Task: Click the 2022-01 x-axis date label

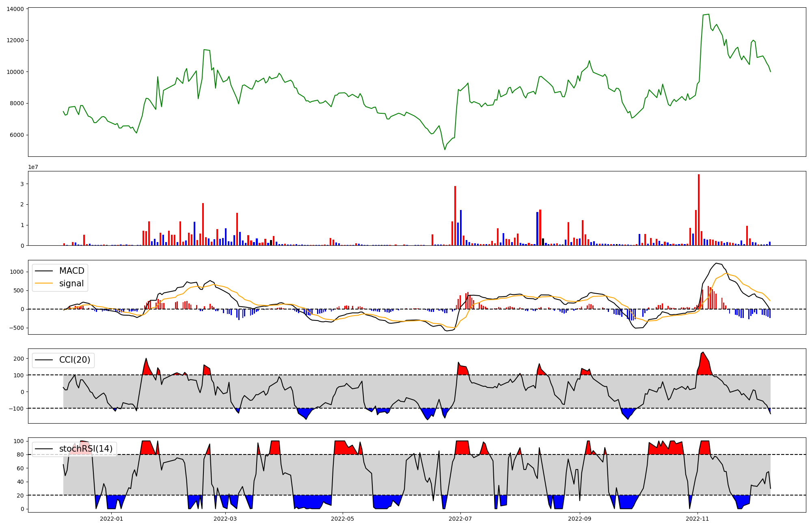Action: click(x=111, y=519)
